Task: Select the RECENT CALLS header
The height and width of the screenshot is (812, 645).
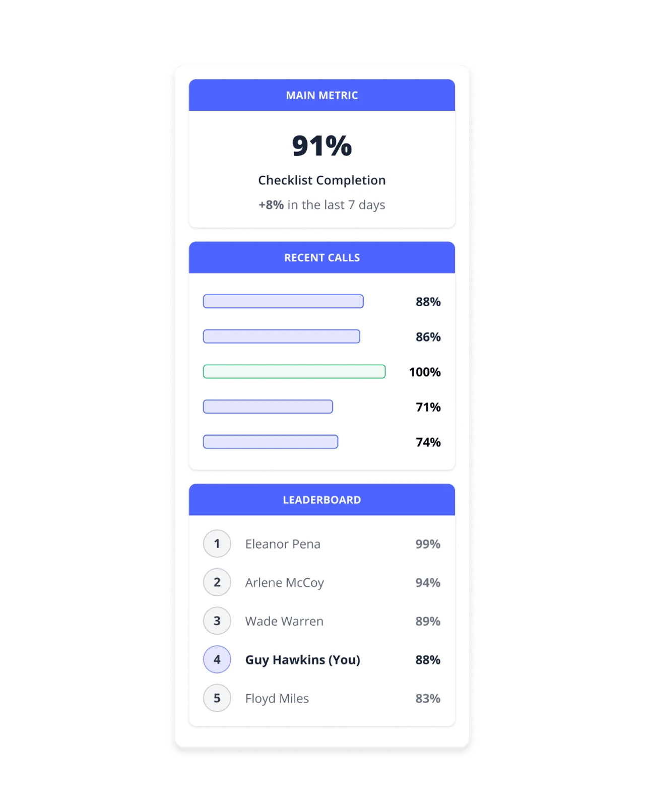Action: click(322, 257)
